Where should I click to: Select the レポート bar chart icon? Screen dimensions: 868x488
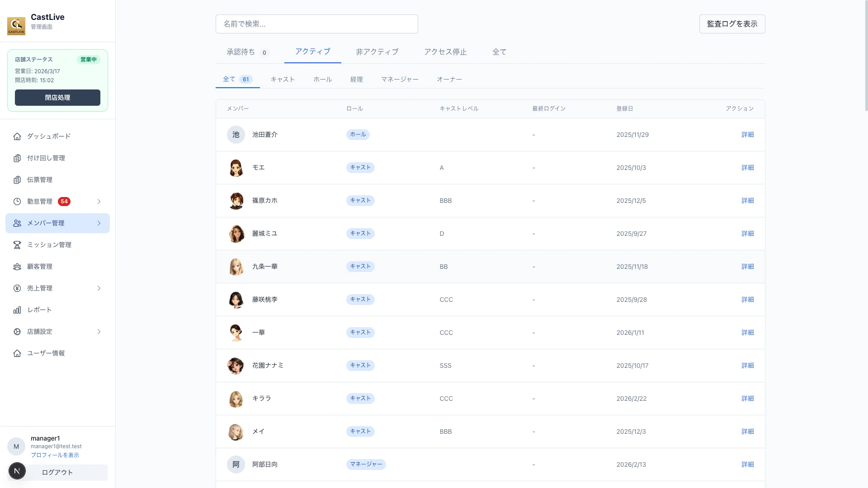17,310
